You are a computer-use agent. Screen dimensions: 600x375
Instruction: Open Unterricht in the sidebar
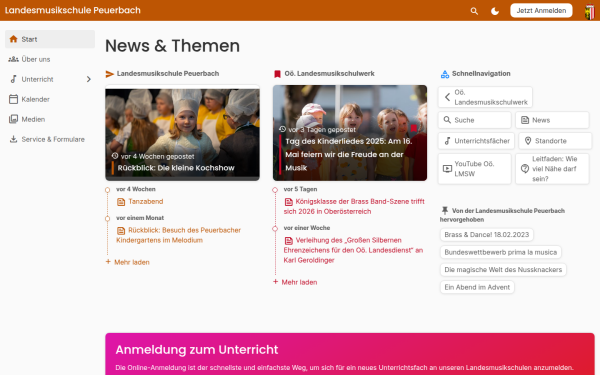[50, 79]
